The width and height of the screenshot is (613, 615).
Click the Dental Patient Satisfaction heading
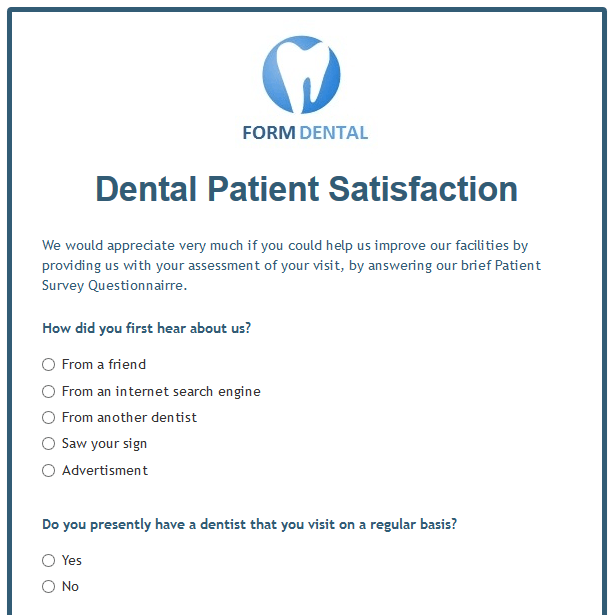click(x=306, y=189)
